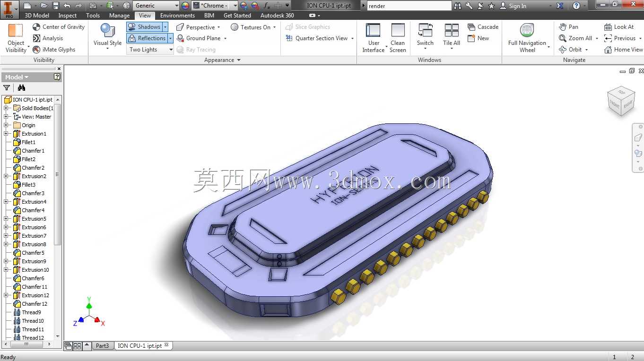Open the Model browser dropdown

[x=17, y=77]
